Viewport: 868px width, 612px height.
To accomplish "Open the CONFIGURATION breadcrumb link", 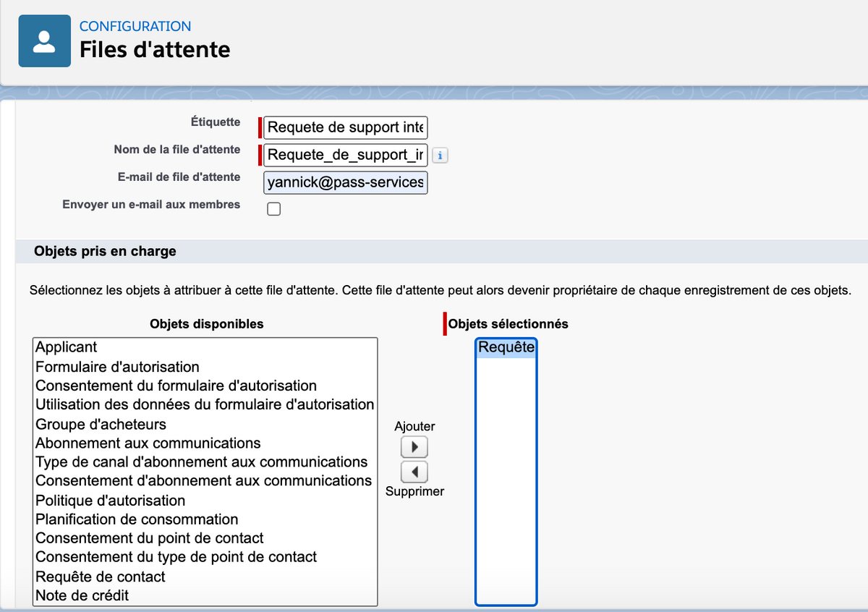I will click(x=135, y=26).
